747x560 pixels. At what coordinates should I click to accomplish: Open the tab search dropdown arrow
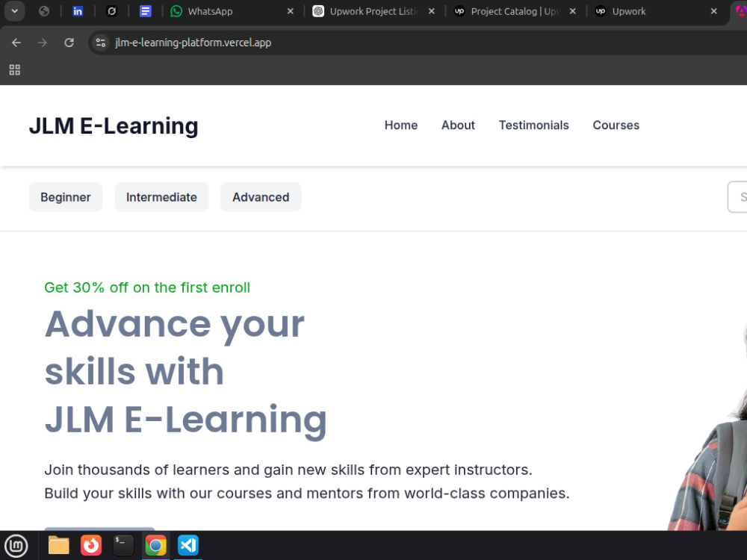[x=15, y=11]
